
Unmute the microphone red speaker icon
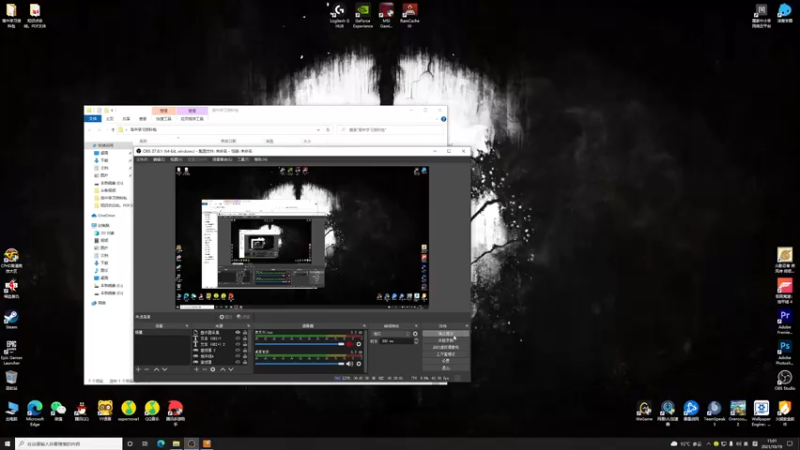coord(349,344)
